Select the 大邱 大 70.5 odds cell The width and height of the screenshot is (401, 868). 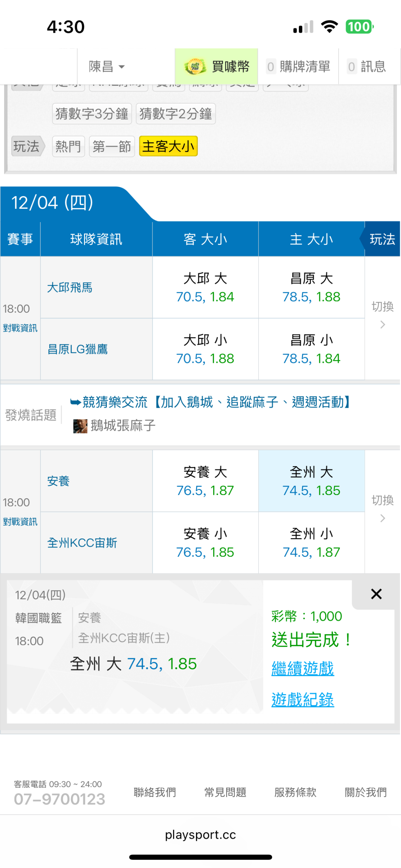(x=205, y=287)
